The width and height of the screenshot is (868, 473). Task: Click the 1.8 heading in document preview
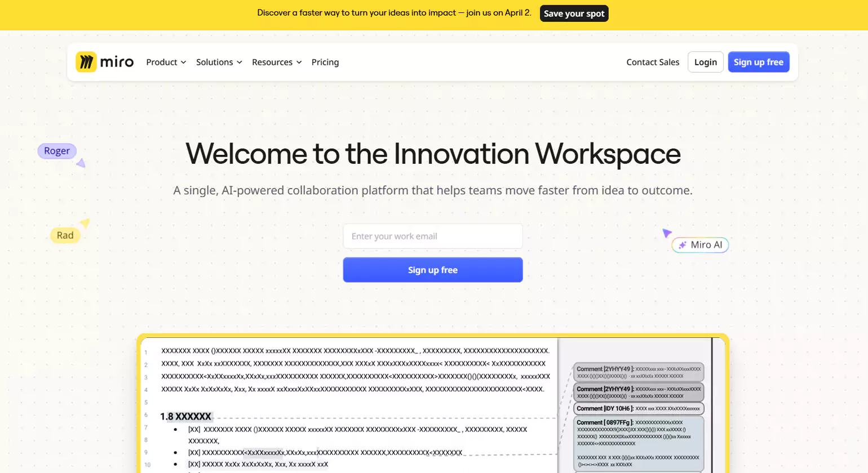(x=185, y=417)
